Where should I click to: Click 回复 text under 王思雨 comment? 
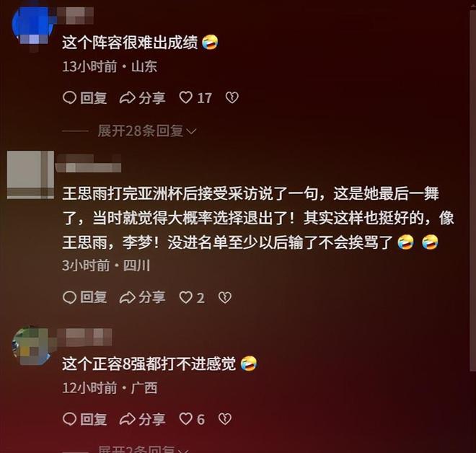[94, 297]
